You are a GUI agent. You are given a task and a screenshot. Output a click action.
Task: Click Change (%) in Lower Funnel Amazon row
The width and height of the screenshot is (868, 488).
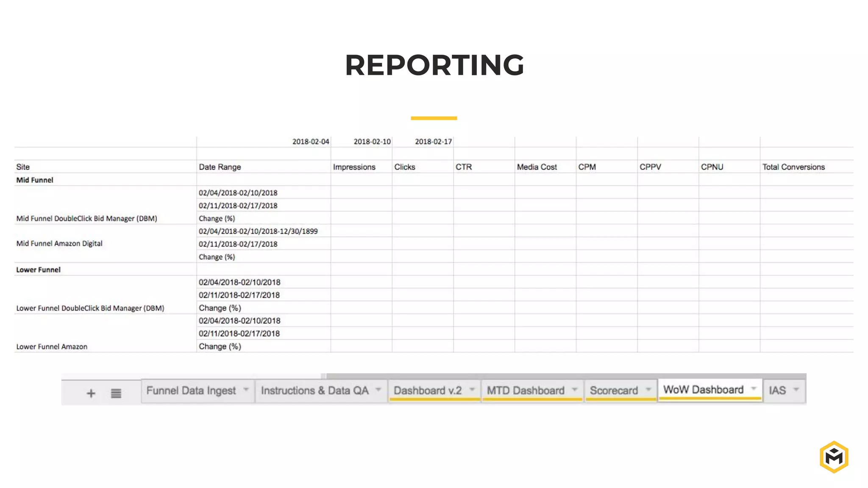coord(264,346)
